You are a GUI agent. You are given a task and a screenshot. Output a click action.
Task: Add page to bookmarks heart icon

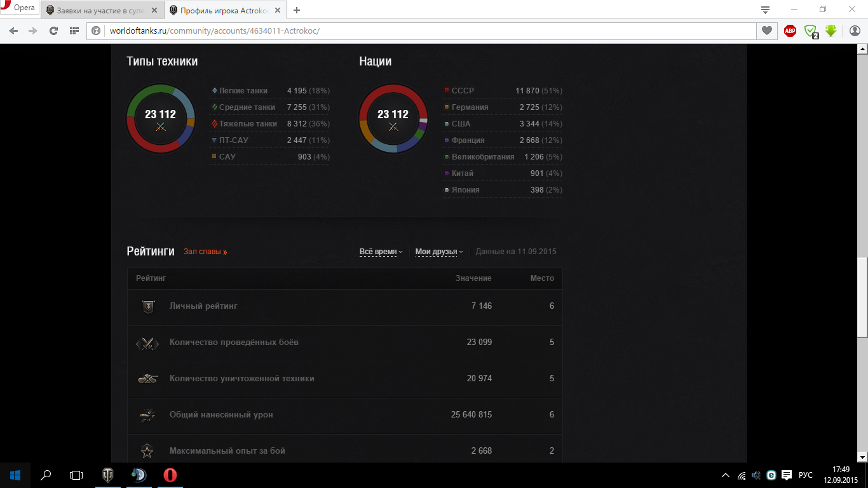pyautogui.click(x=767, y=30)
